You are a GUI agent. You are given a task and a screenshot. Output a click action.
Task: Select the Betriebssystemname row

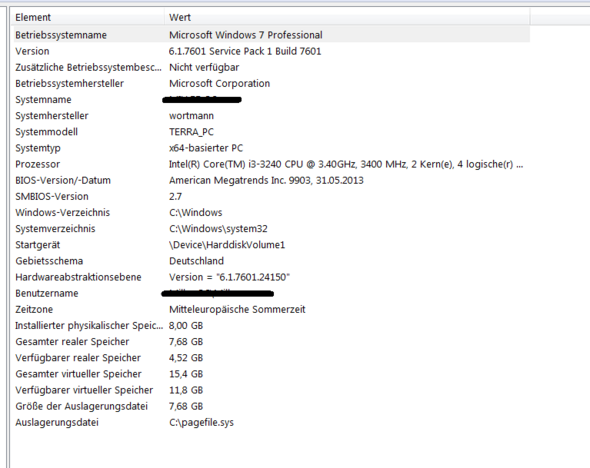click(271, 35)
